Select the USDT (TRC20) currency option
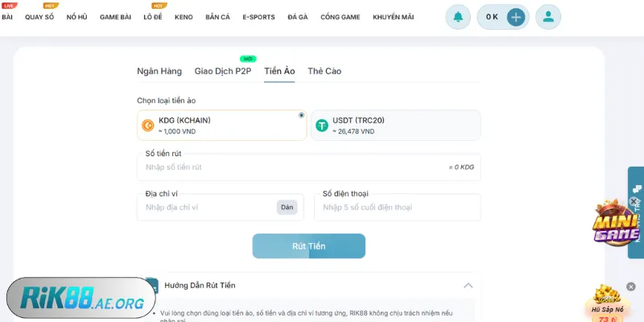Viewport: 644px width, 322px height. click(x=395, y=126)
